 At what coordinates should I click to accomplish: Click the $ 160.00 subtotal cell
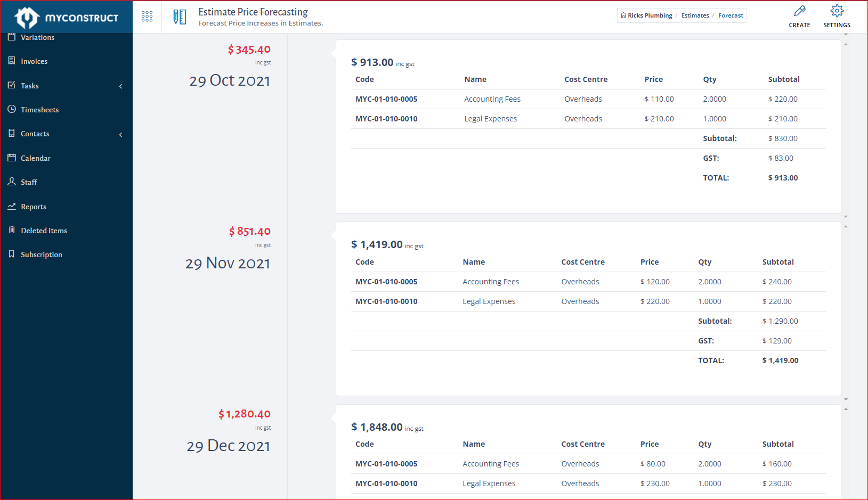point(777,464)
